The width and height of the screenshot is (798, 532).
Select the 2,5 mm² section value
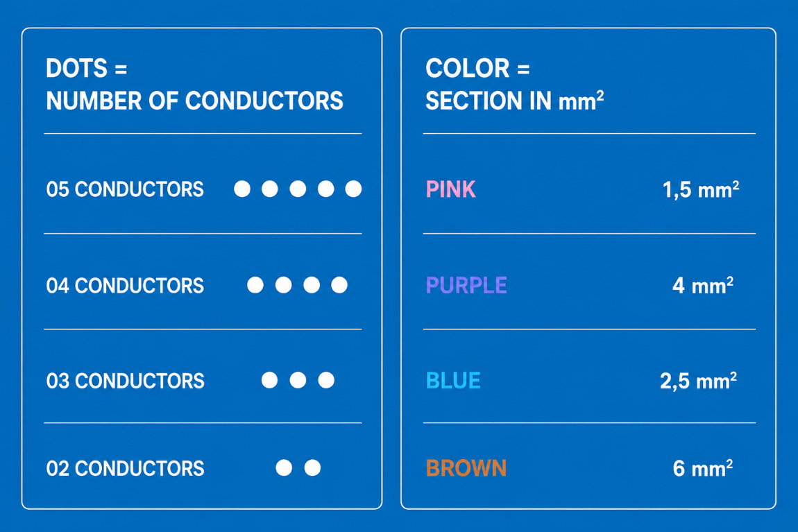click(699, 381)
